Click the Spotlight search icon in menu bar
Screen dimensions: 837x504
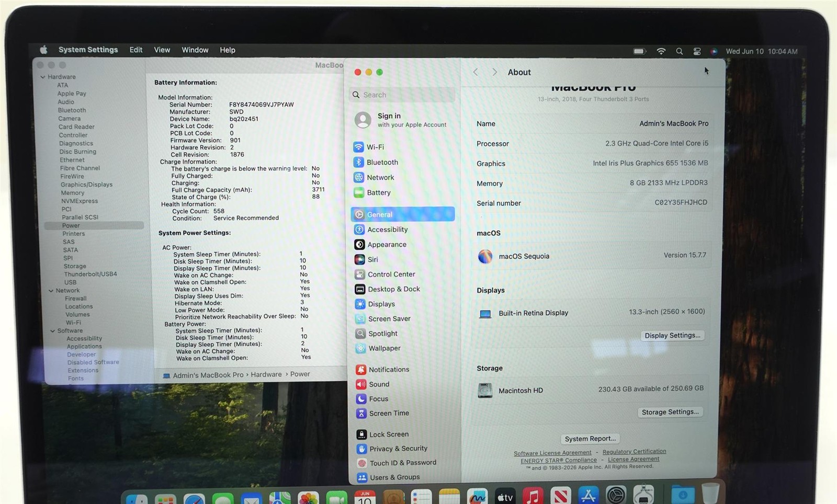[679, 51]
